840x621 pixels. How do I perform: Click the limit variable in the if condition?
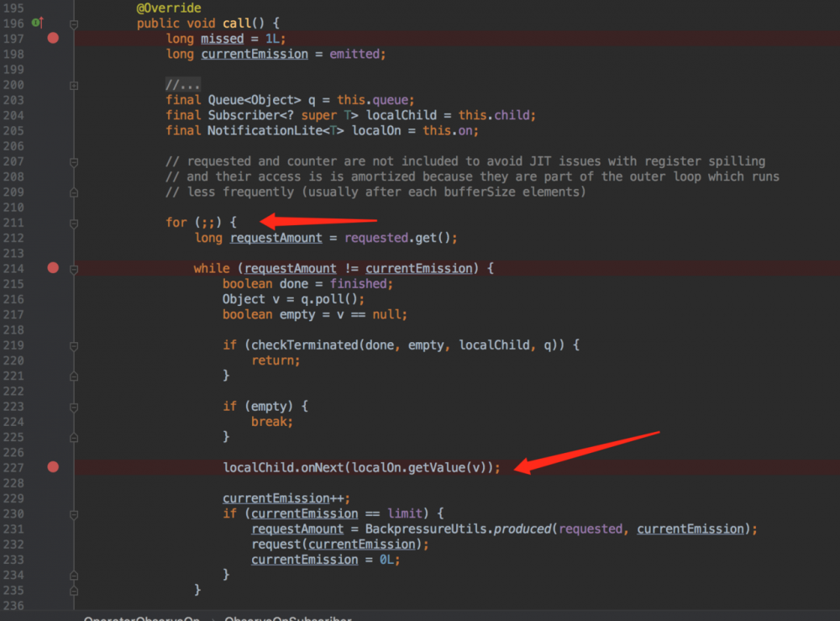[x=403, y=513]
